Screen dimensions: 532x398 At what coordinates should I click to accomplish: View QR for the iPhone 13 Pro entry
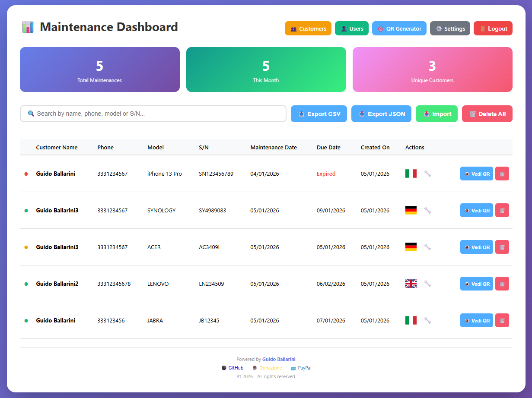(x=477, y=174)
